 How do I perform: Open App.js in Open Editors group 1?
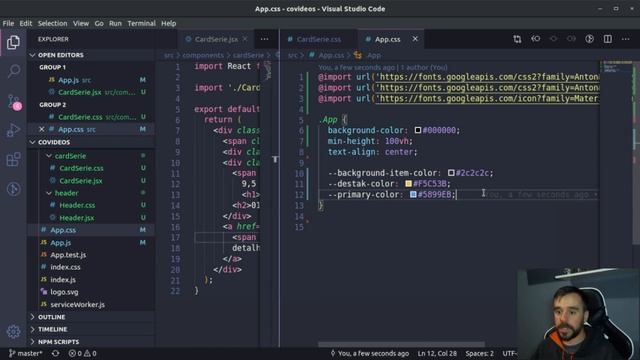coord(91,80)
